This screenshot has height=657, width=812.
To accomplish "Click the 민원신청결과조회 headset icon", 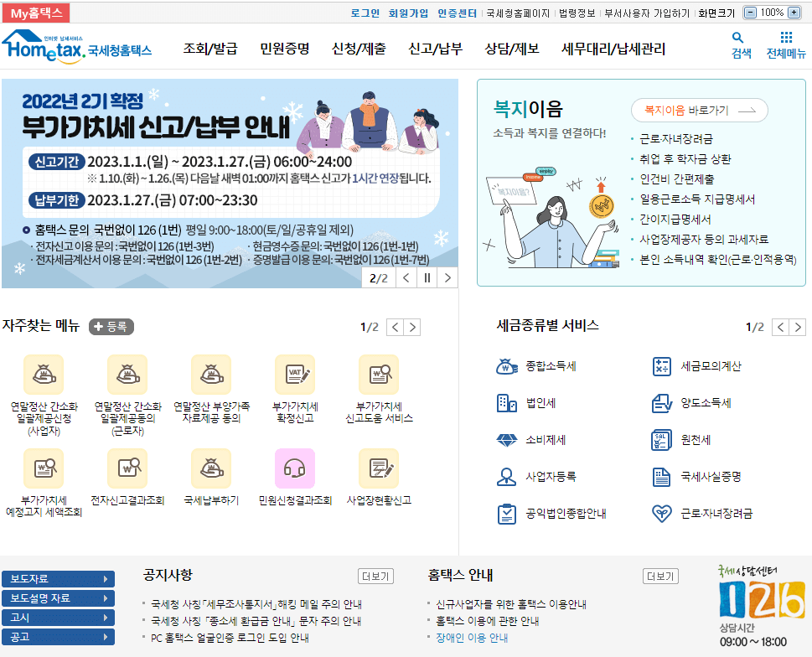I will click(295, 468).
